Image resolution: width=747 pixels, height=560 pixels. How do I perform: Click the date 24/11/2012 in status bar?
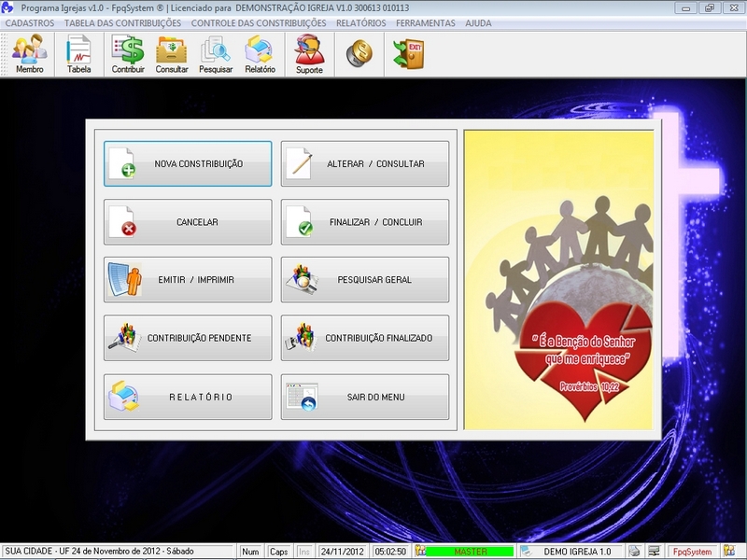[342, 552]
